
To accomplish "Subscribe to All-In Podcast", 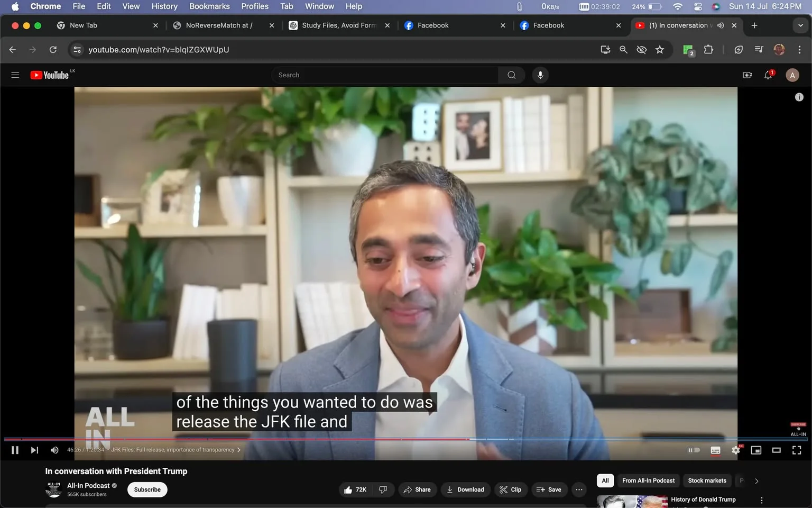I will point(147,490).
